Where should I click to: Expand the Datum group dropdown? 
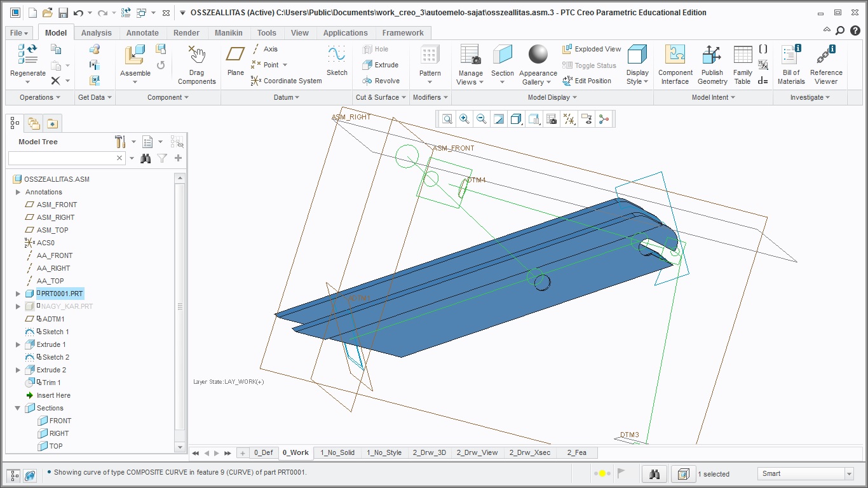point(287,97)
